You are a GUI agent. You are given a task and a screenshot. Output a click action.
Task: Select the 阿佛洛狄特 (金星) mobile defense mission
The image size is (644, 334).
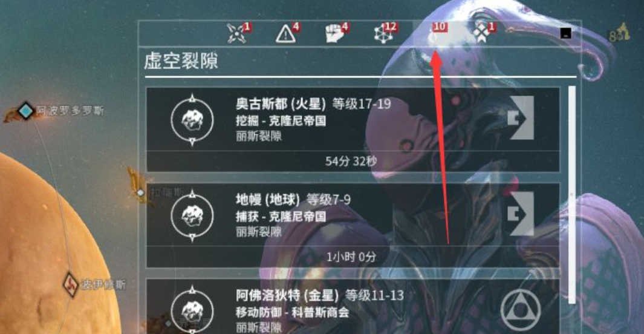[353, 307]
